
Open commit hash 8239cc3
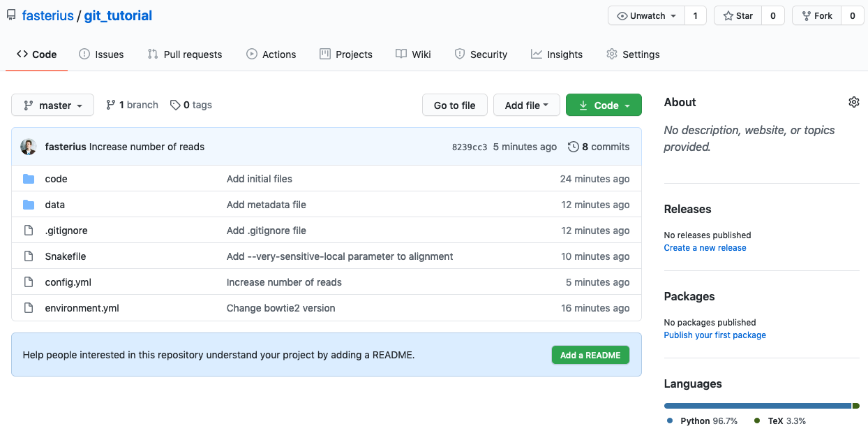point(470,147)
